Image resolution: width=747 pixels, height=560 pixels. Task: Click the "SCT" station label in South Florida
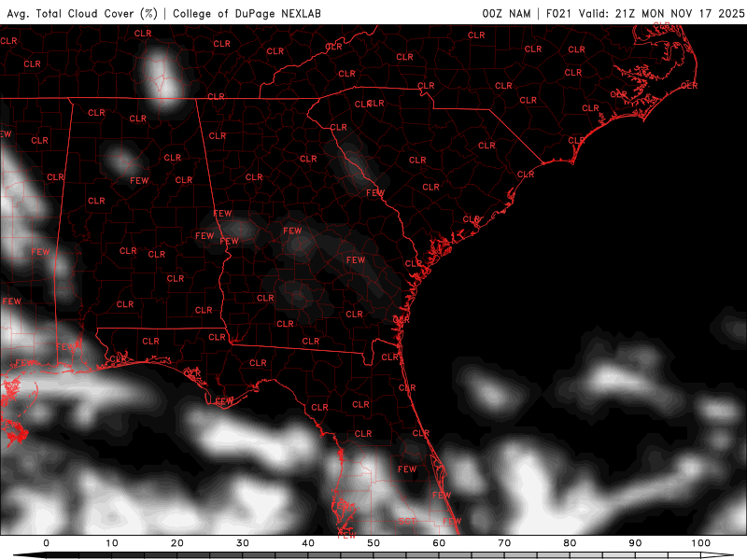407,521
